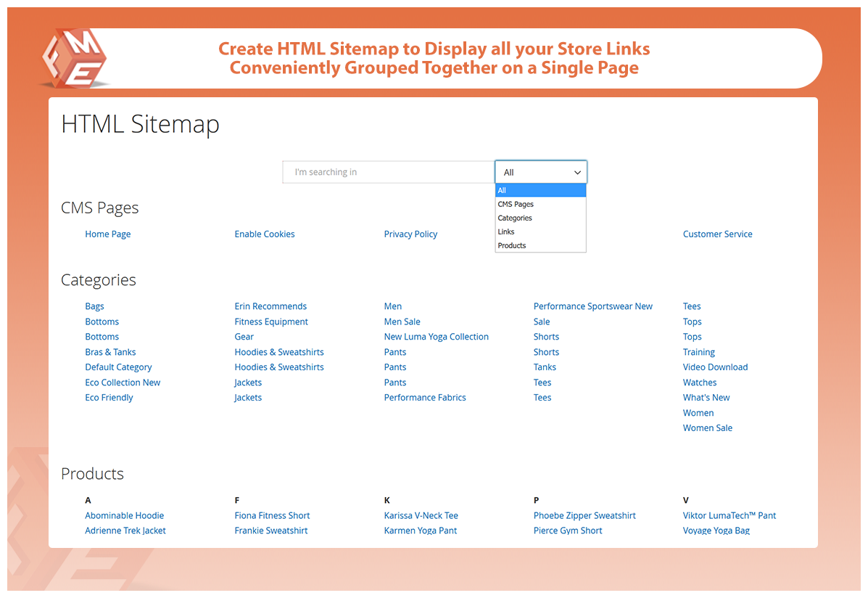
Task: Open the Privacy Policy link
Action: pyautogui.click(x=410, y=234)
